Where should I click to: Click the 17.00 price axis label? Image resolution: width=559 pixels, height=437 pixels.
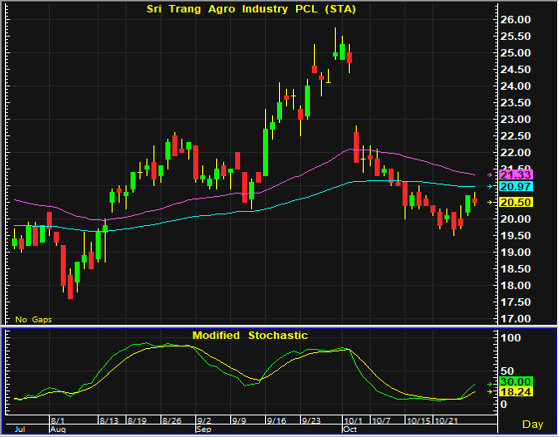(x=516, y=318)
